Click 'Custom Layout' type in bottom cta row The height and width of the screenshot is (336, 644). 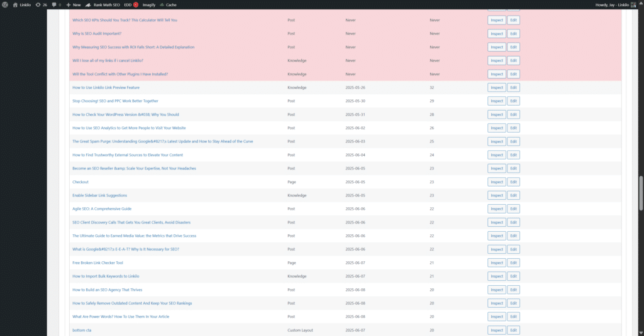300,330
